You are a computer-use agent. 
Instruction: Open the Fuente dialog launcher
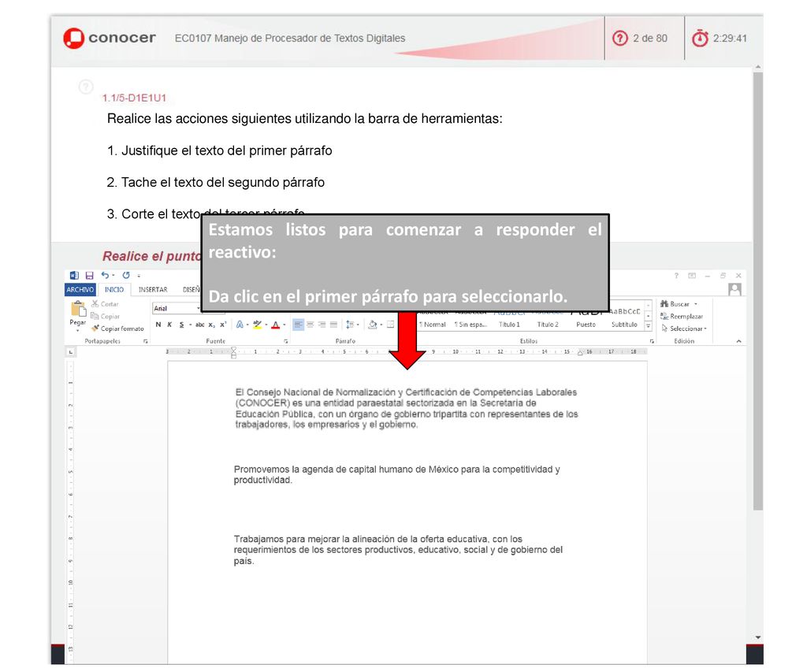[285, 341]
